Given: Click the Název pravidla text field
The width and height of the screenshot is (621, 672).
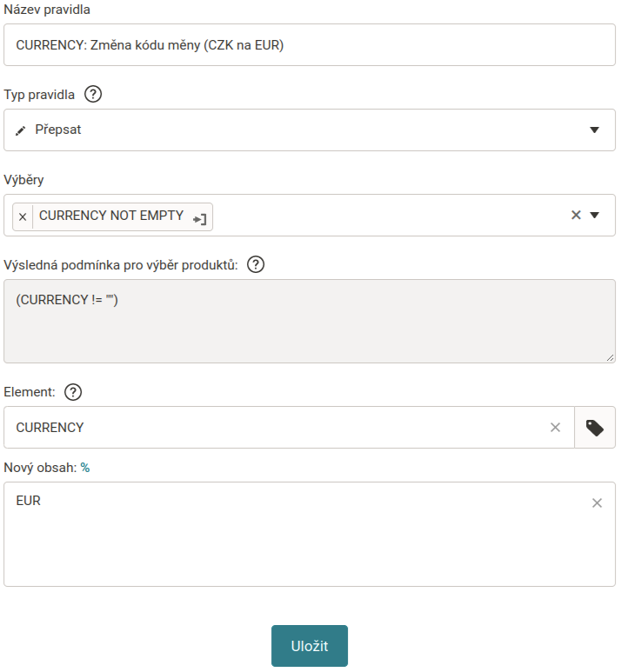Looking at the screenshot, I should pyautogui.click(x=309, y=45).
